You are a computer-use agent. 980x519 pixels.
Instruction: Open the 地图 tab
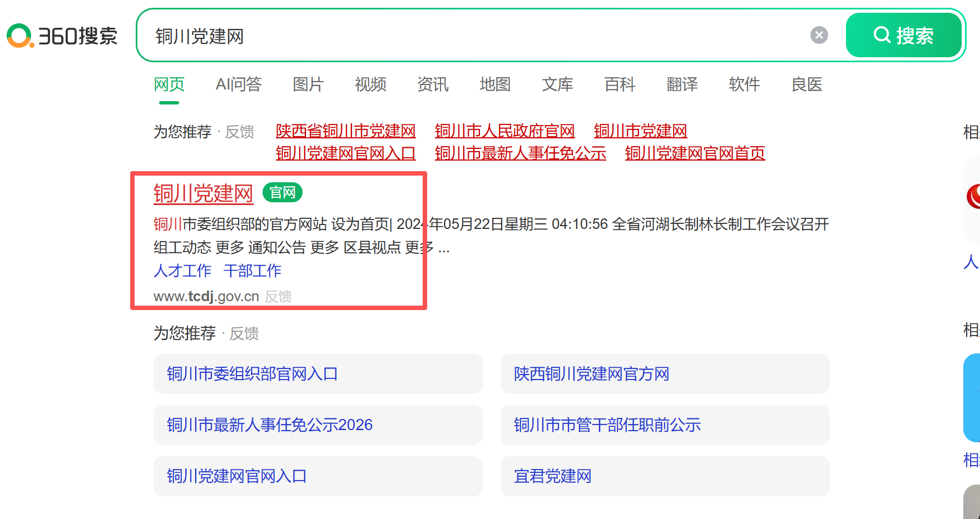coord(495,84)
